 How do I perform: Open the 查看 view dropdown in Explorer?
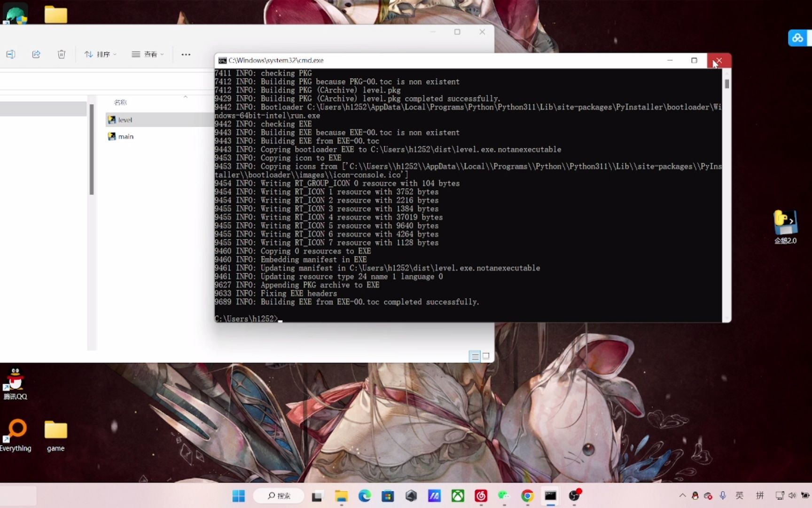pyautogui.click(x=148, y=54)
